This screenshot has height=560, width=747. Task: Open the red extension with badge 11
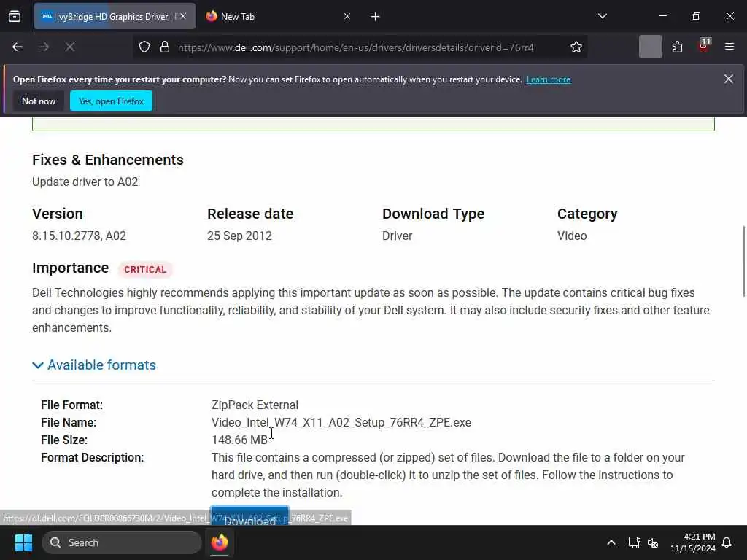pyautogui.click(x=704, y=46)
